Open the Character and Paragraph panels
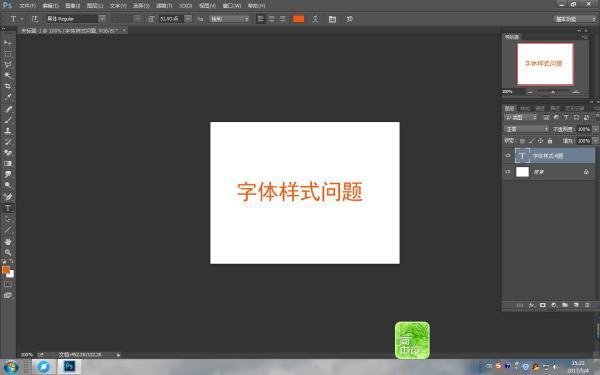Image resolution: width=600 pixels, height=375 pixels. coord(332,19)
